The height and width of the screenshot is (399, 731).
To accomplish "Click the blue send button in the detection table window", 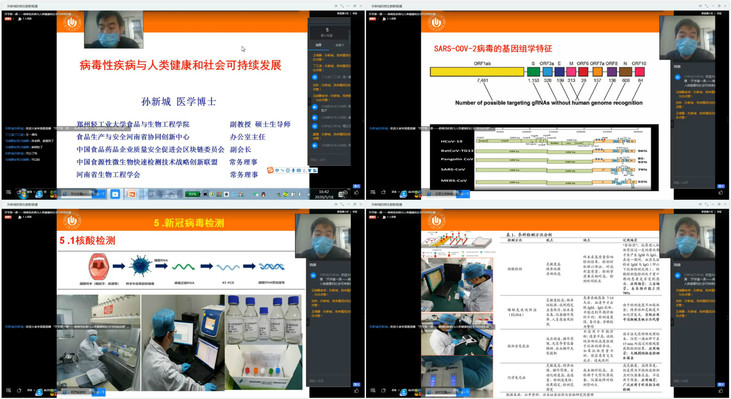I will pos(721,384).
